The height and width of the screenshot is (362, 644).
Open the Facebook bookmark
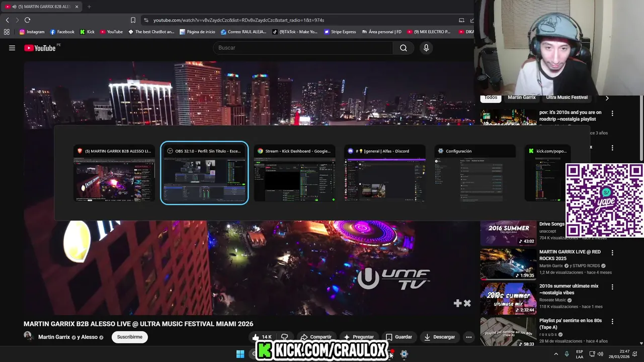pyautogui.click(x=62, y=32)
